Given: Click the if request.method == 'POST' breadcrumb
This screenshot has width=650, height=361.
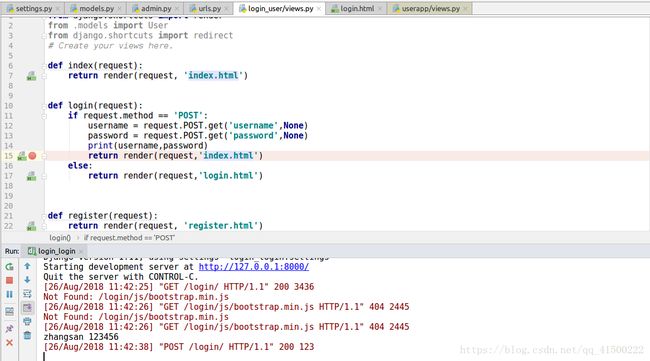Looking at the screenshot, I should [129, 238].
